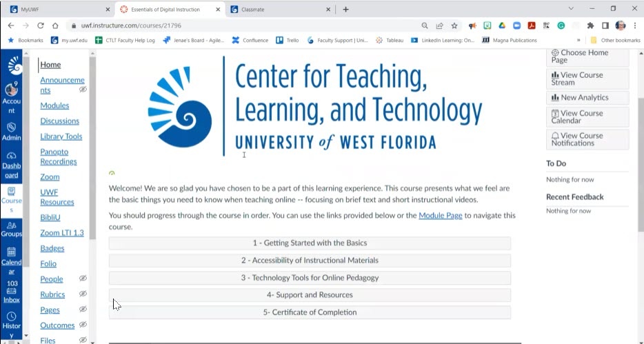Open Courses in the global navigation
This screenshot has width=644, height=344.
point(11,200)
